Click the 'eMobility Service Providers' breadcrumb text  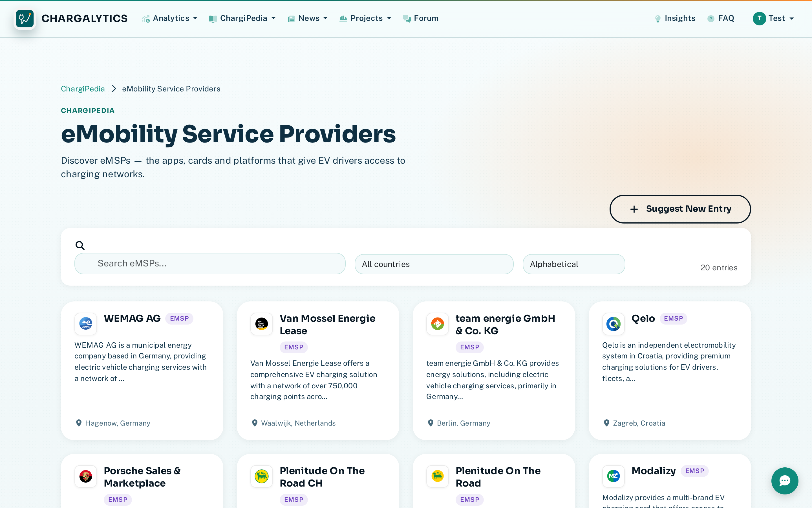pos(171,89)
